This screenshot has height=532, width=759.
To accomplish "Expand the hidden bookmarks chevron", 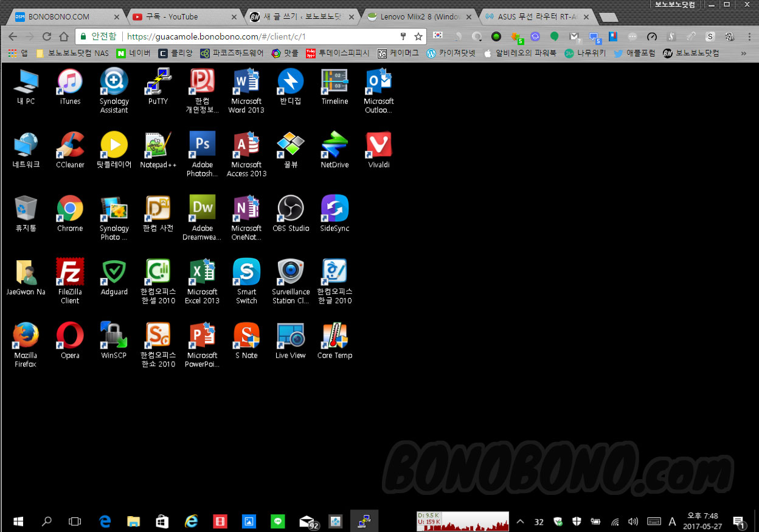I will click(743, 53).
